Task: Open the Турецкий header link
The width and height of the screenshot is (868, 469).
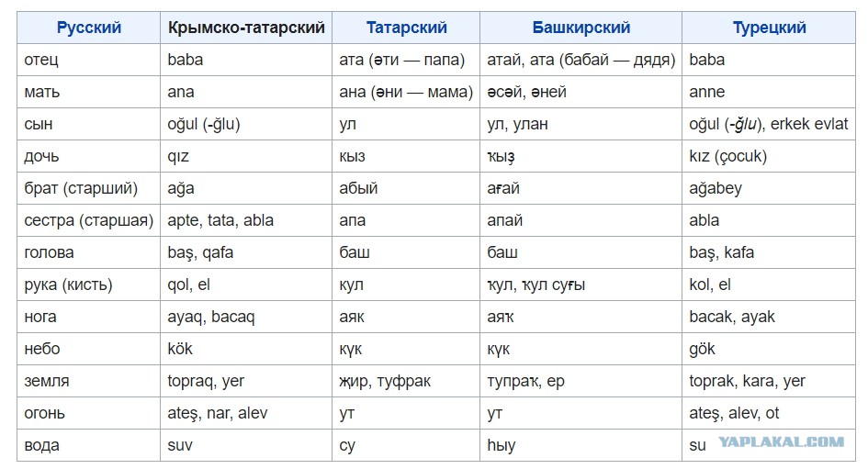Action: pos(769,28)
